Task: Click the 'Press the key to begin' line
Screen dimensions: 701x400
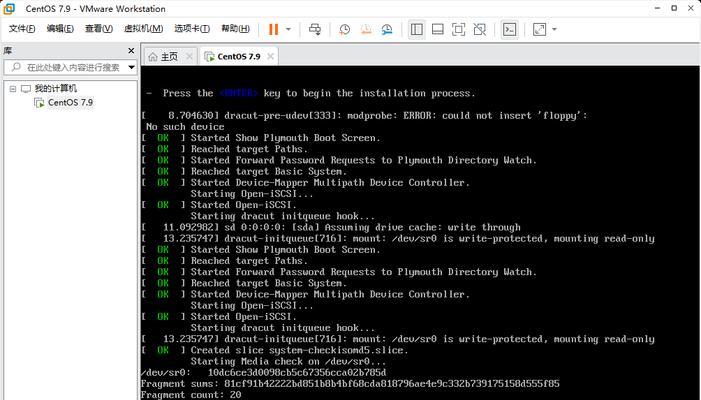Action: pyautogui.click(x=311, y=93)
